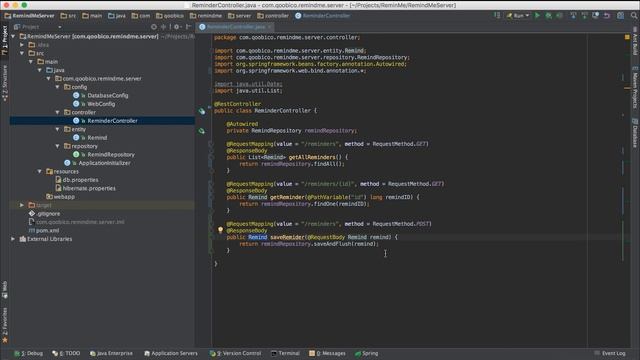Toggle Project tool window side tab

coord(4,40)
